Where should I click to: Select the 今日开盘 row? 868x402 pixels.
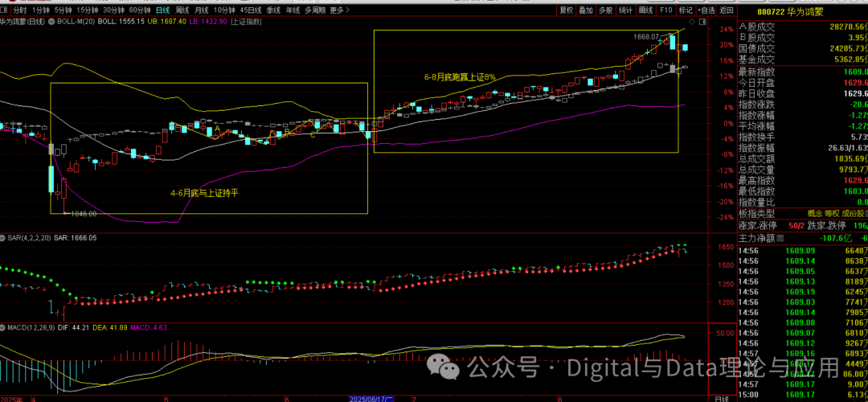point(803,83)
